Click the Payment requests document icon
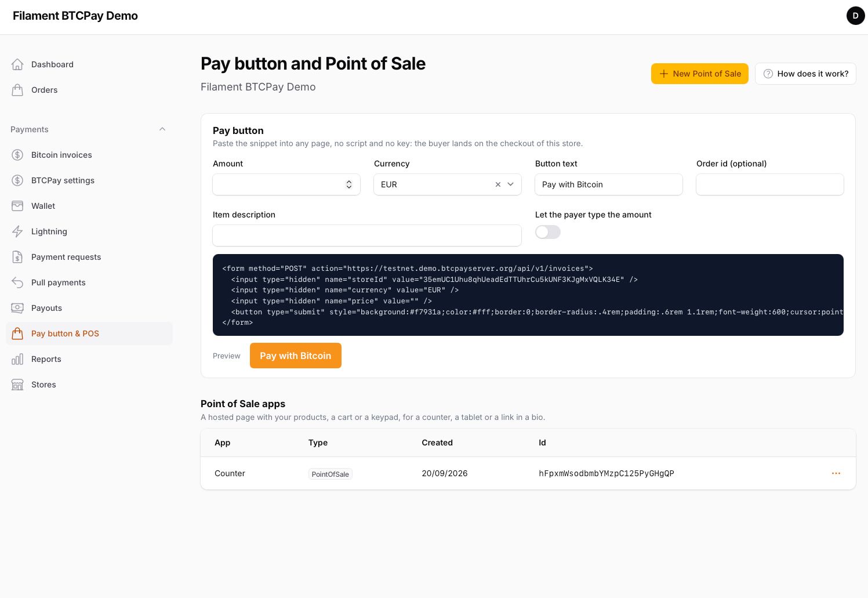The image size is (868, 598). pos(17,257)
